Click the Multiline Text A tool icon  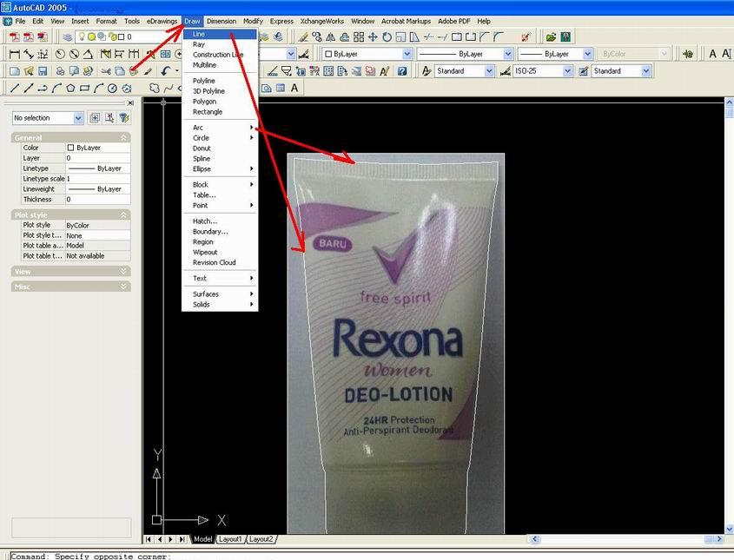tap(294, 88)
